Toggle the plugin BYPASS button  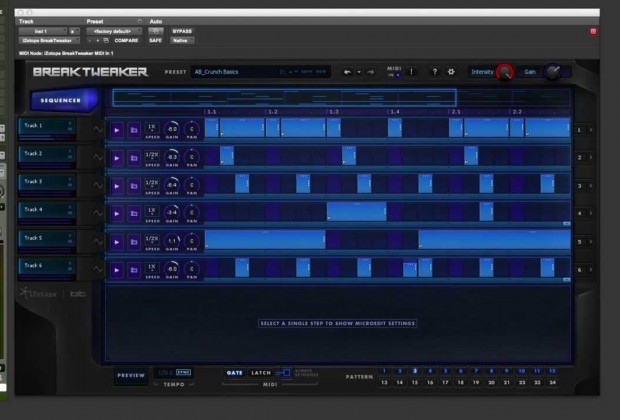(x=182, y=31)
